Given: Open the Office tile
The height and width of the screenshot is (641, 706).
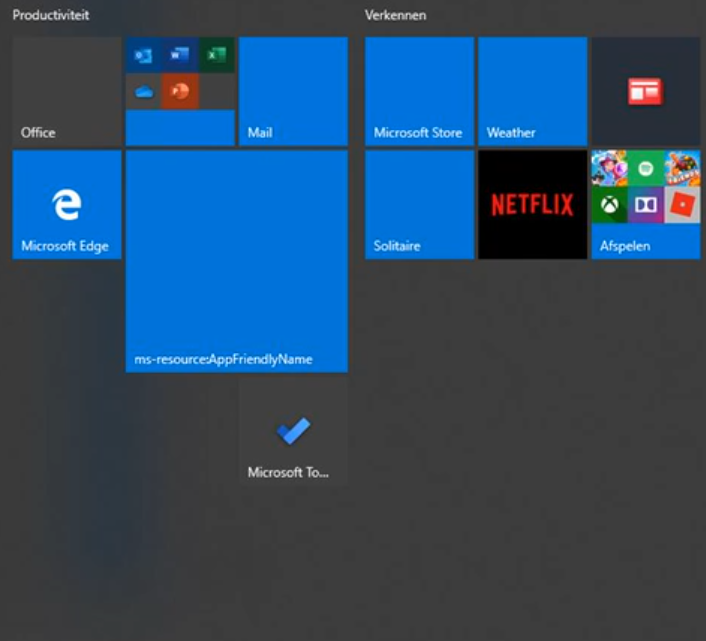Looking at the screenshot, I should tap(67, 91).
